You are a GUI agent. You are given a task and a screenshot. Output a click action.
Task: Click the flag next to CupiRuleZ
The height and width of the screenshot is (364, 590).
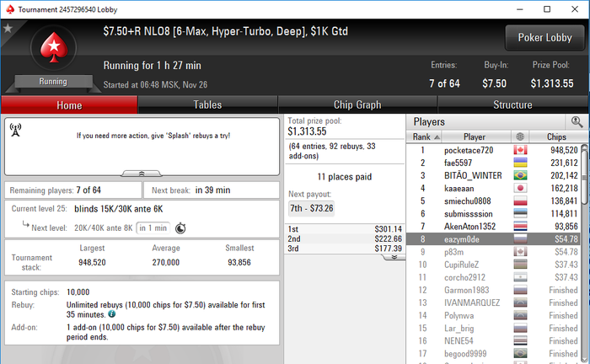[520, 265]
